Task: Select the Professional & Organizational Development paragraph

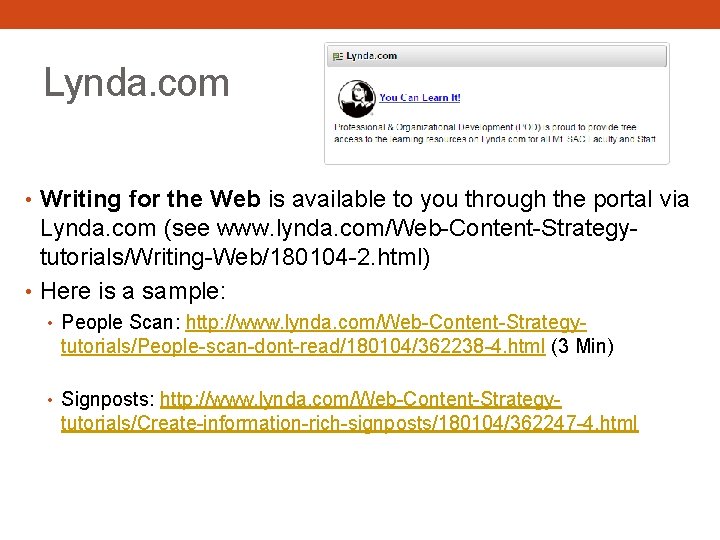Action: coord(495,133)
